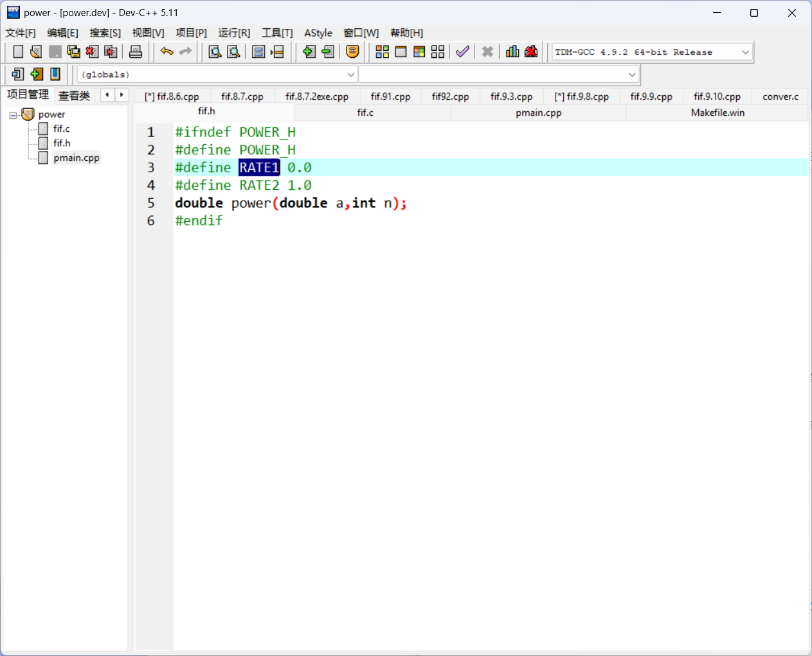The image size is (812, 656).
Task: Click the Goto bookmark blue icon
Action: [x=55, y=75]
